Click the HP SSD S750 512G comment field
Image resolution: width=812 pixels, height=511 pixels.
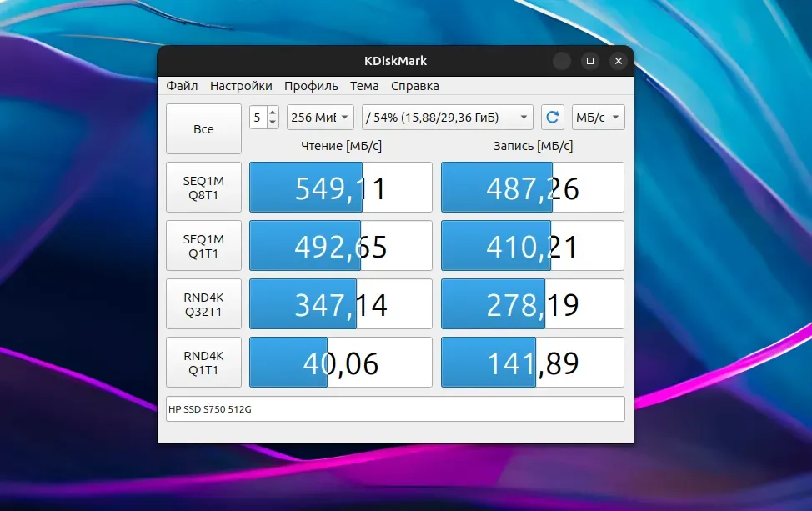coord(395,409)
